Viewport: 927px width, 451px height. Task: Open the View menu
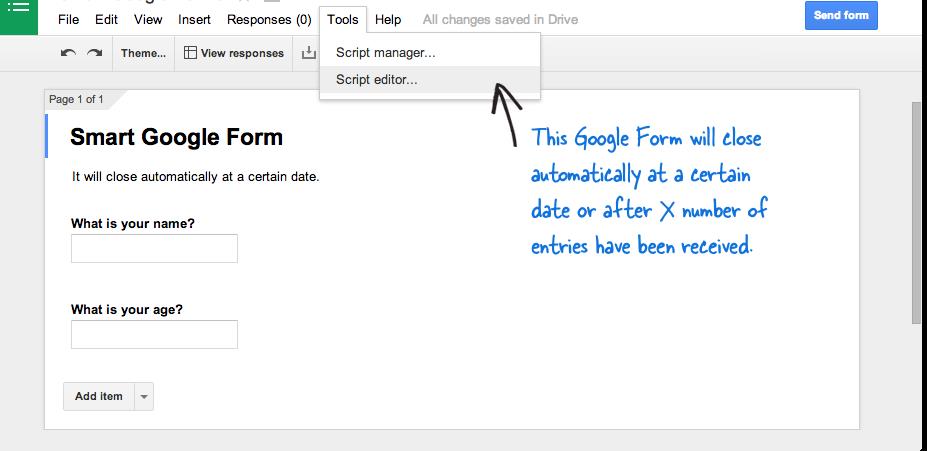148,20
